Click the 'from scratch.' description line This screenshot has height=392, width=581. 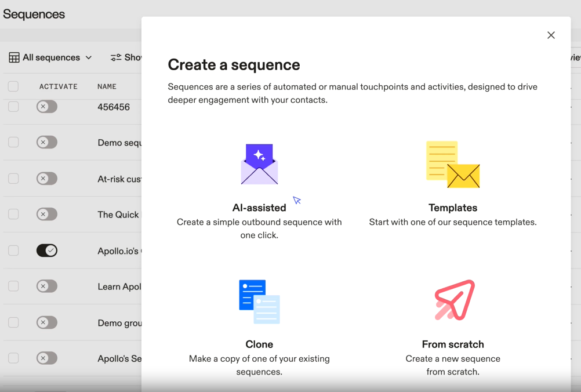point(453,372)
